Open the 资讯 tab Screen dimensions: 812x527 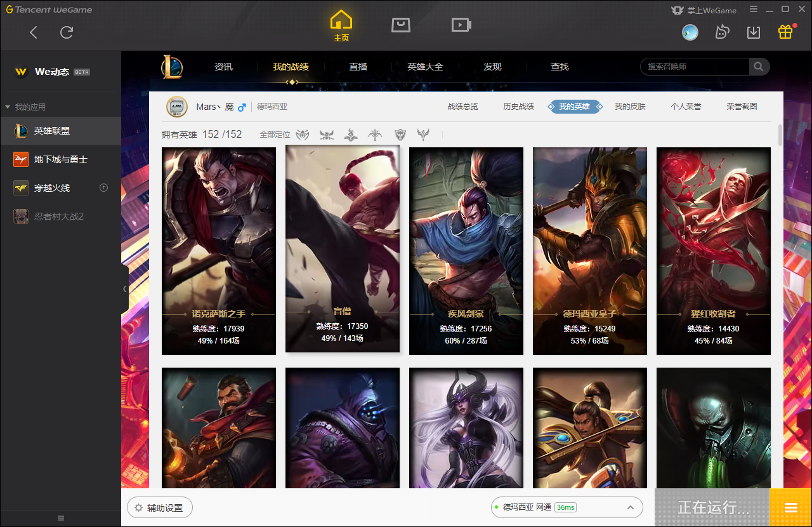coord(223,67)
